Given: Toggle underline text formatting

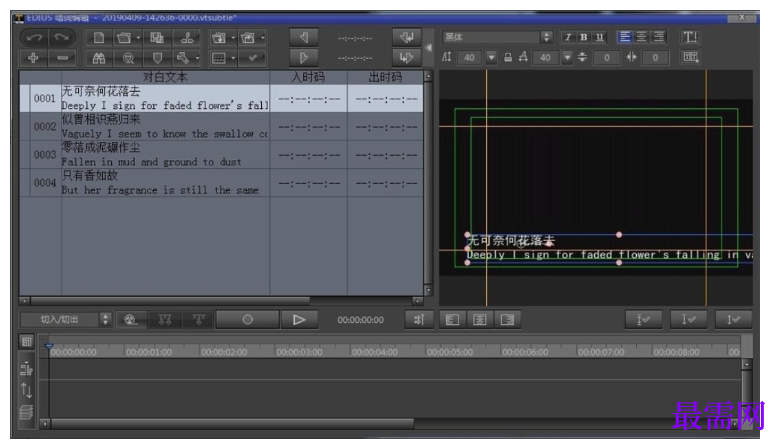Looking at the screenshot, I should click(x=600, y=37).
